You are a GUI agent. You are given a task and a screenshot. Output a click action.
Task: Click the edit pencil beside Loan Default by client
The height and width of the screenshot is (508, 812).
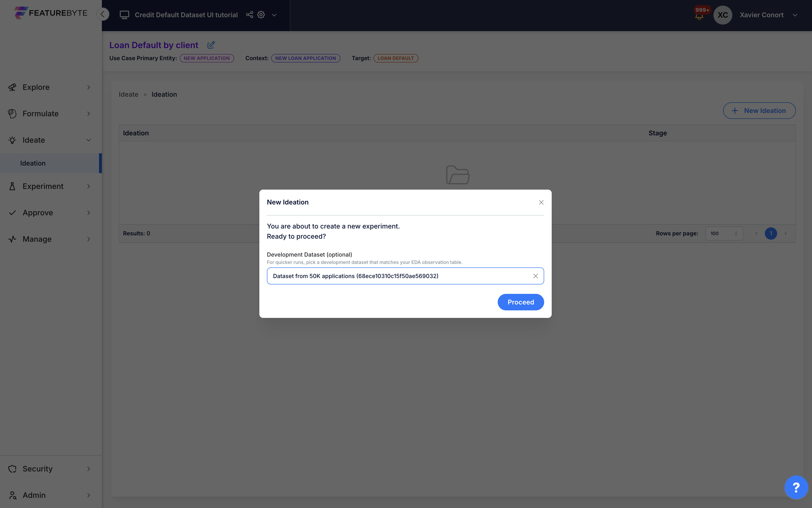[211, 45]
